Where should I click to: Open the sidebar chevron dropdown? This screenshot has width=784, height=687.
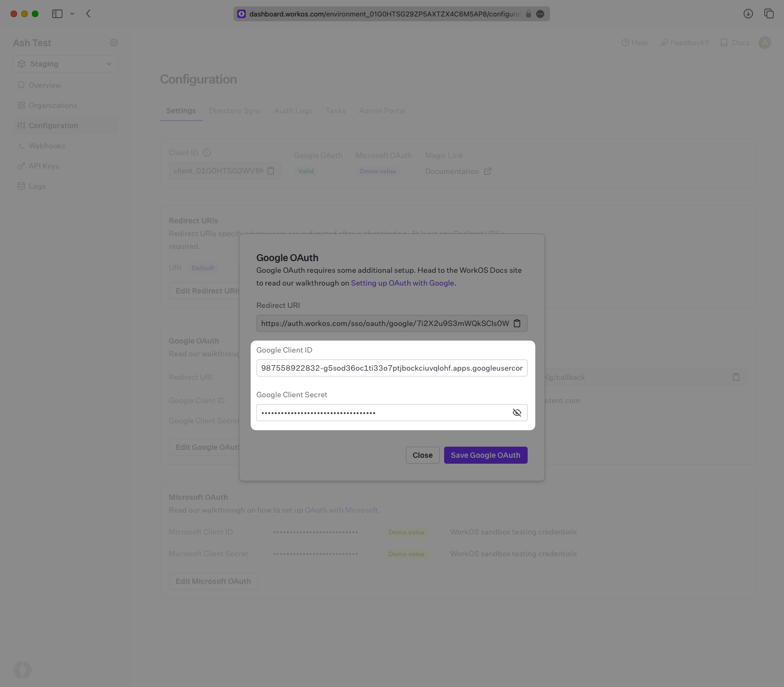pos(73,13)
